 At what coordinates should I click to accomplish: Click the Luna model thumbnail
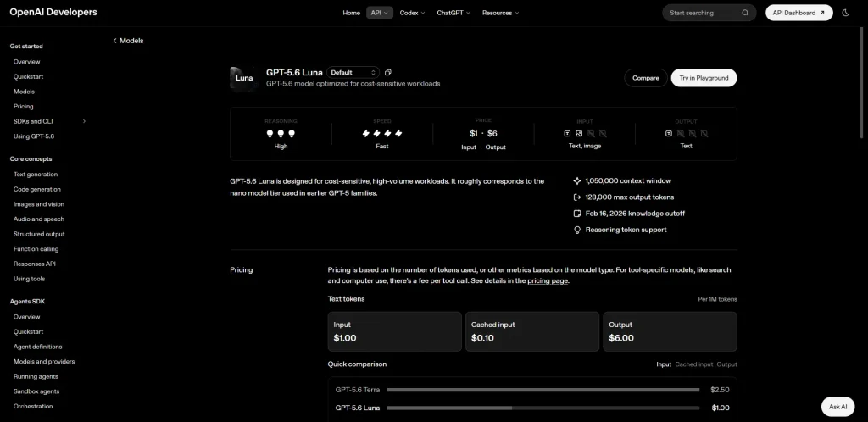pyautogui.click(x=244, y=78)
